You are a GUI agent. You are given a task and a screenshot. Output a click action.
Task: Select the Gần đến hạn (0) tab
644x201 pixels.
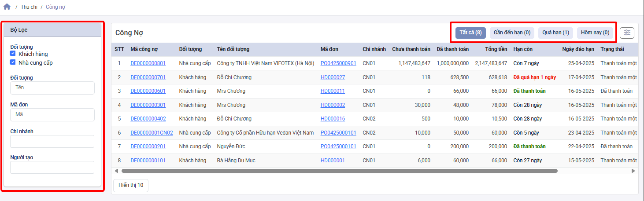512,33
